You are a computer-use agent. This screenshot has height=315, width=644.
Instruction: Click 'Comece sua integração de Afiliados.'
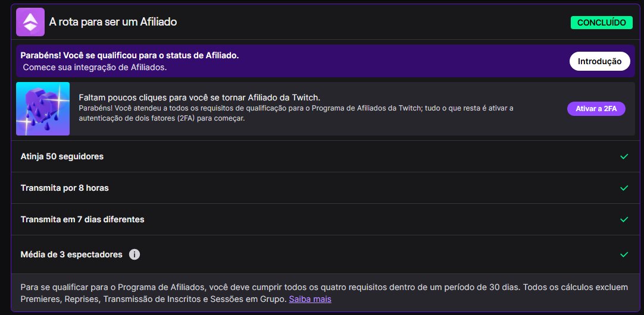coord(95,67)
